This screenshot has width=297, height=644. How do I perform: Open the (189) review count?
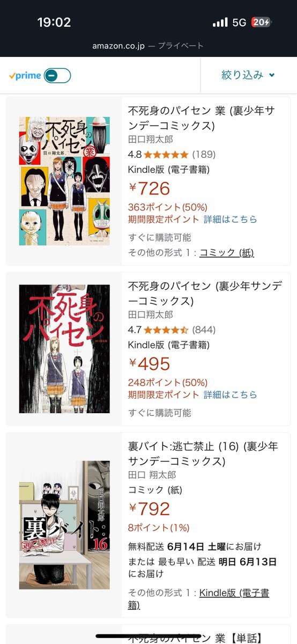point(204,155)
